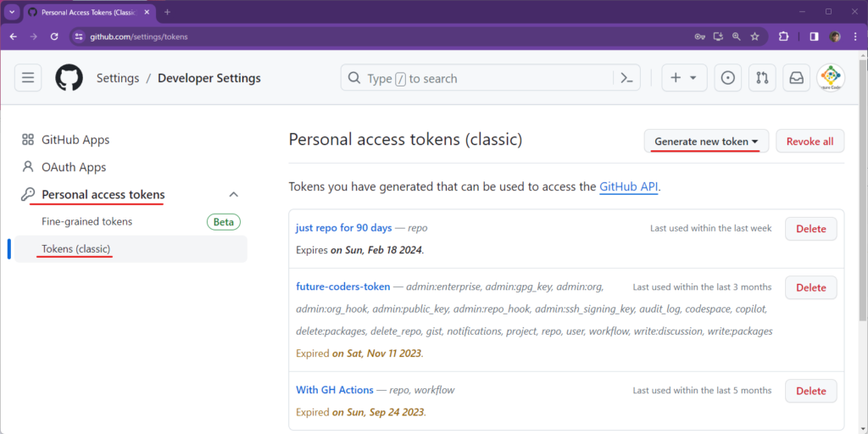Viewport: 868px width, 434px height.
Task: Delete the just repo for 90 days token
Action: point(811,229)
